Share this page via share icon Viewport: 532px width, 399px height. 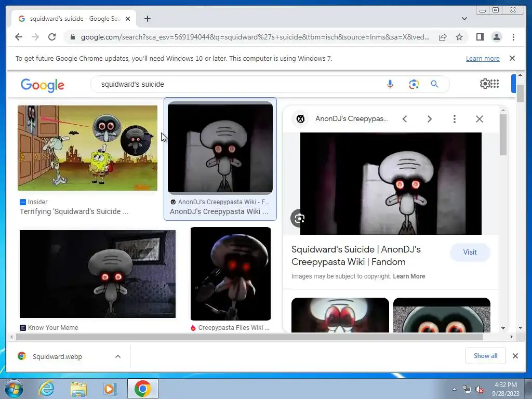443,37
